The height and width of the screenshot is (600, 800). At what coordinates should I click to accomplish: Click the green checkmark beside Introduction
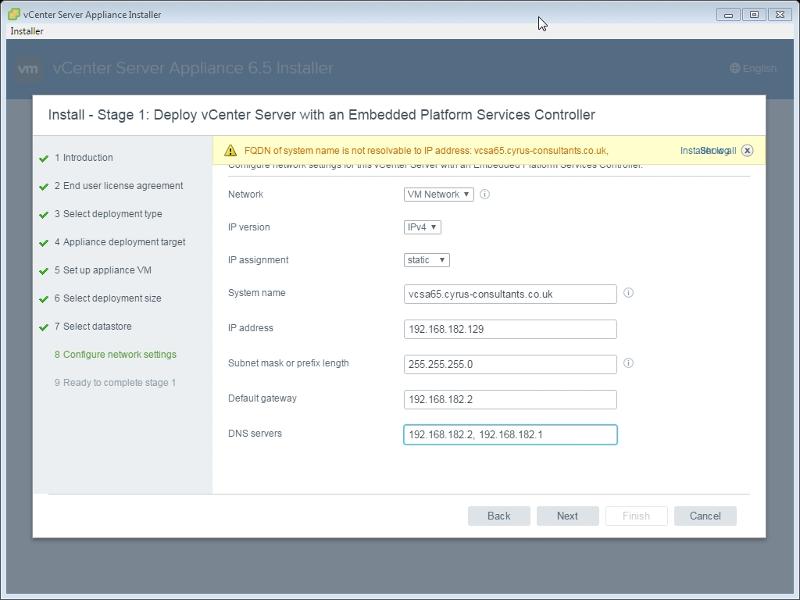[44, 159]
